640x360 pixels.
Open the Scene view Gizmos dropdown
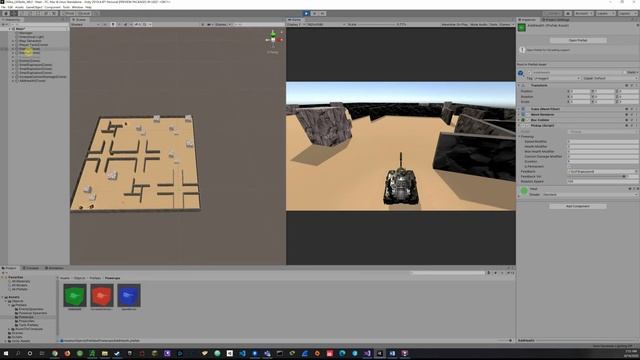(x=223, y=24)
